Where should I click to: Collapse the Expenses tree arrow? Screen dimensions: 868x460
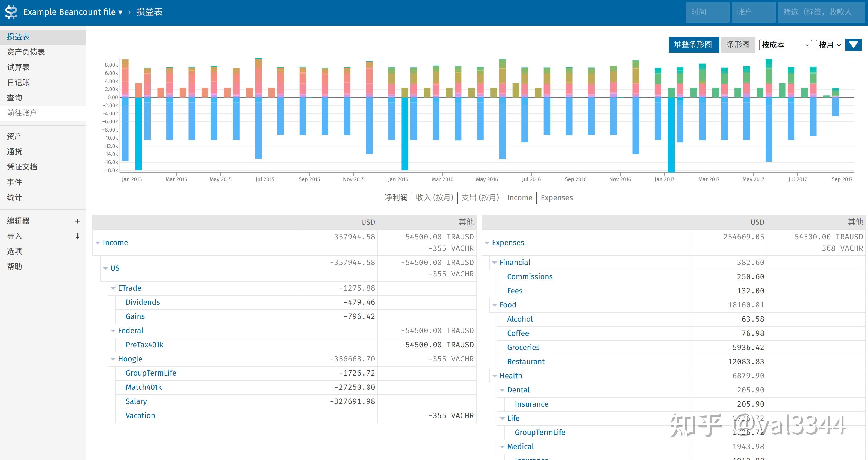487,243
